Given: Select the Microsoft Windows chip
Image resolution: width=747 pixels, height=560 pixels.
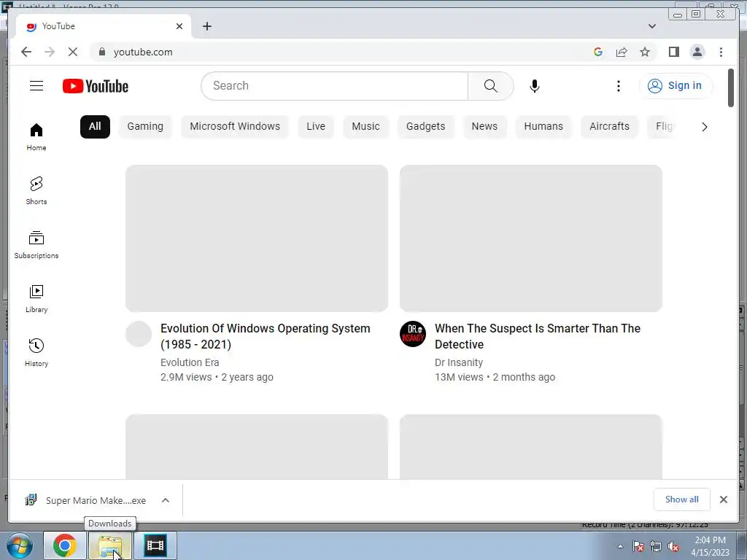Looking at the screenshot, I should (235, 127).
